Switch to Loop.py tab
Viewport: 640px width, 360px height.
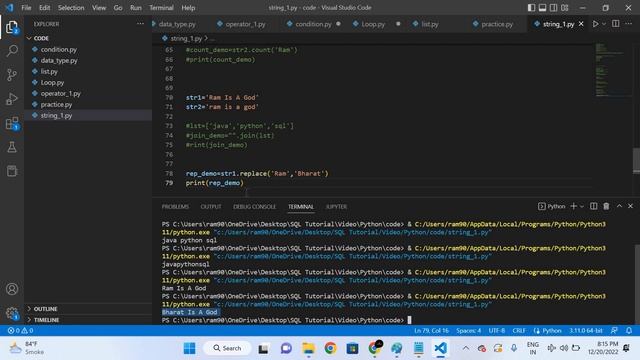[373, 24]
